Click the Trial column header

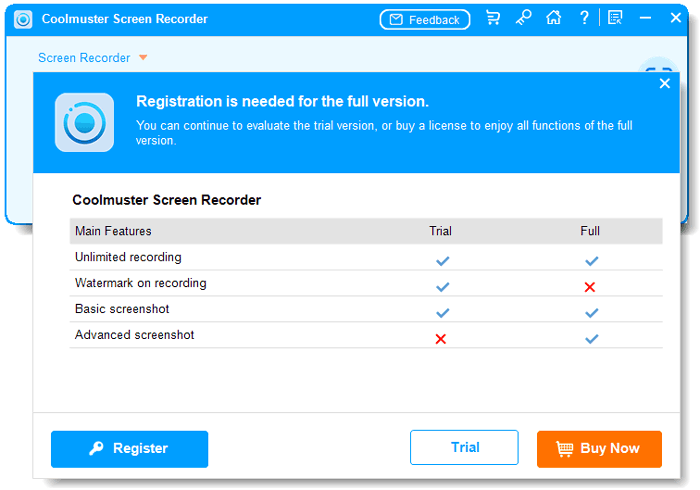(x=440, y=231)
